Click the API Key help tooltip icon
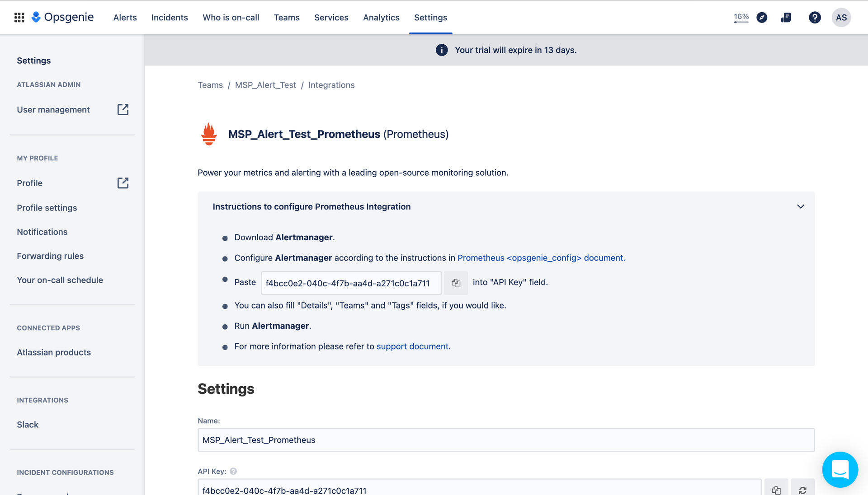This screenshot has width=868, height=495. (x=233, y=471)
